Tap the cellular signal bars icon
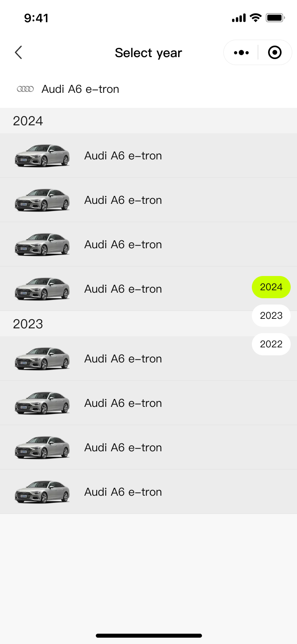This screenshot has height=644, width=297. (x=238, y=18)
